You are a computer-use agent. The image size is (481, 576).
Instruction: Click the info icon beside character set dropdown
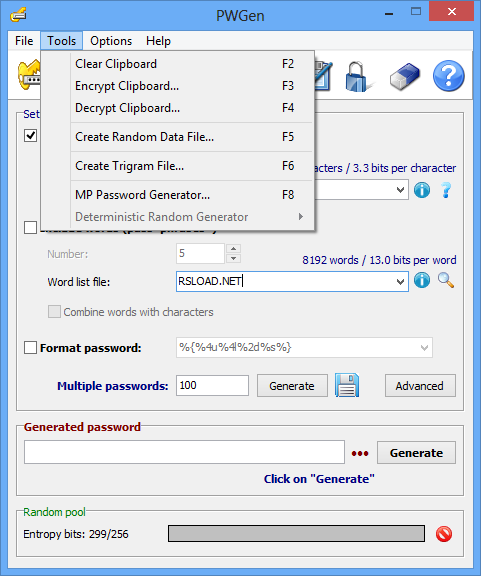pyautogui.click(x=422, y=190)
